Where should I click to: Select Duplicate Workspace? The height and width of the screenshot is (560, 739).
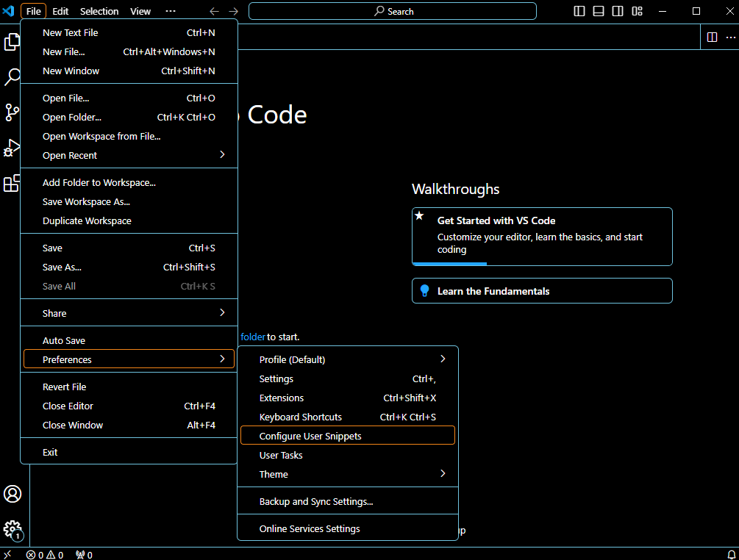pyautogui.click(x=129, y=220)
